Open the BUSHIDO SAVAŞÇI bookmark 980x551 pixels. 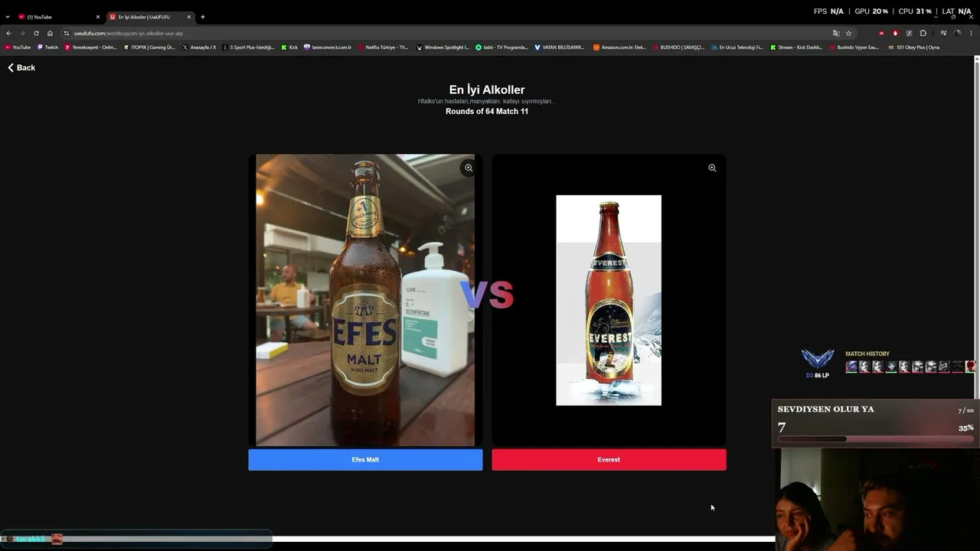[678, 47]
